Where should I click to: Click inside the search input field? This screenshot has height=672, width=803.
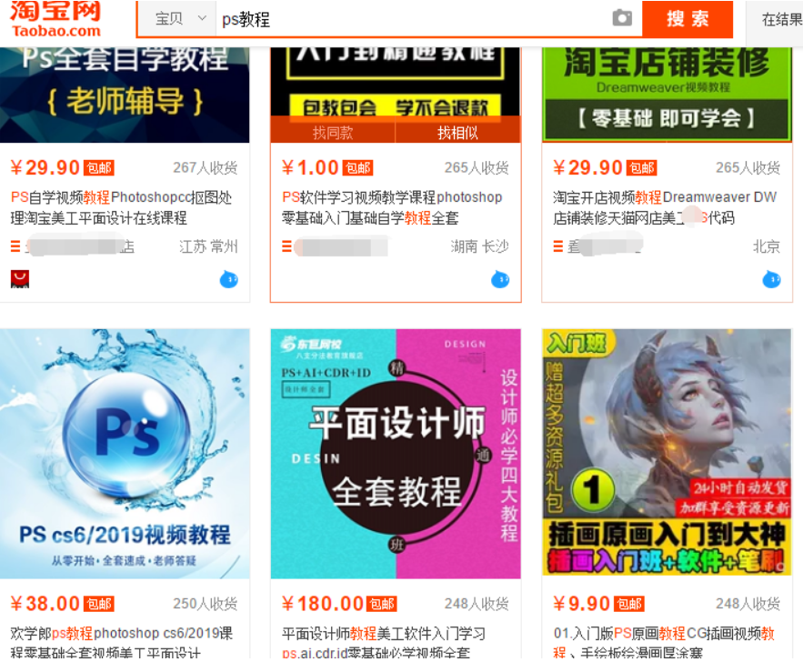coord(364,17)
